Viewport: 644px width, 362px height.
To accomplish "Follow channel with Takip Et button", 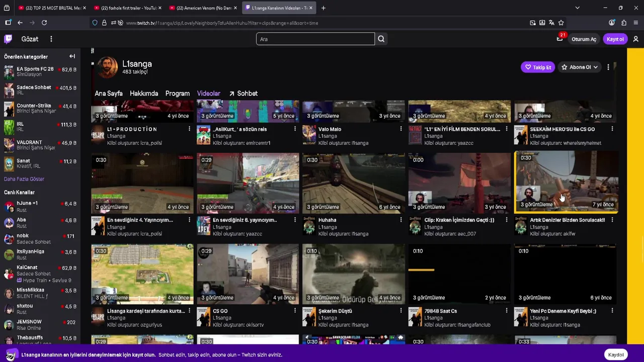I will [538, 67].
